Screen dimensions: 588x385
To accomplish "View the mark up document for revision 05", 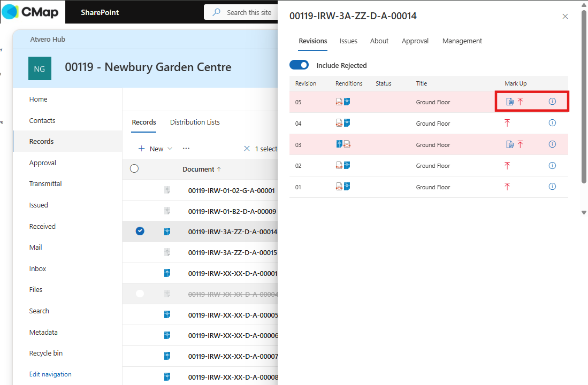I will click(x=510, y=102).
